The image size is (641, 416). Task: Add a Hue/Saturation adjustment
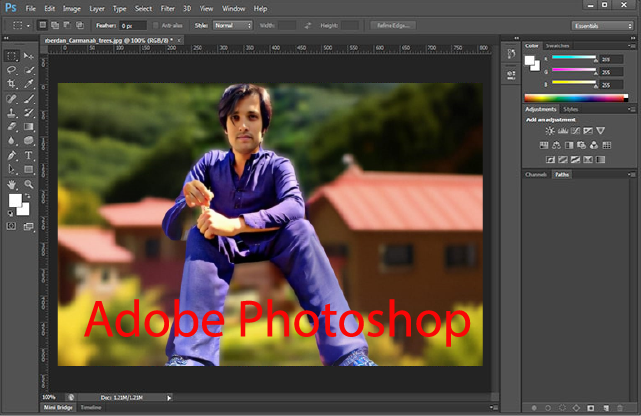(x=544, y=145)
